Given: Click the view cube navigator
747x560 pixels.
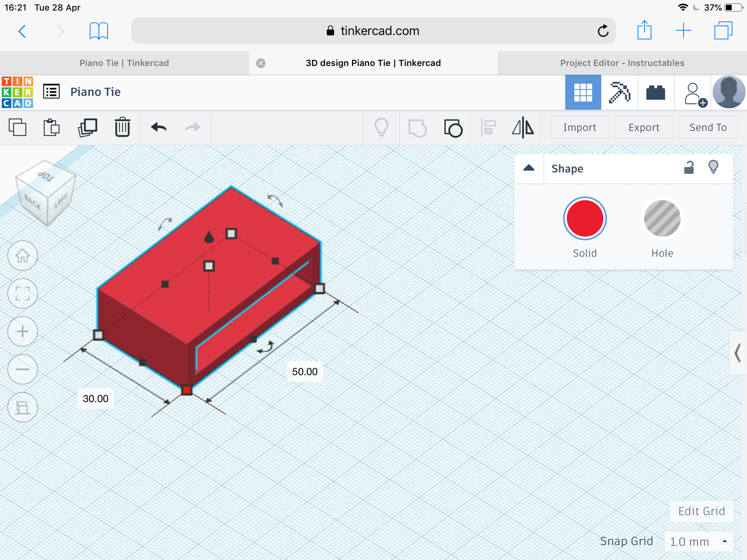Looking at the screenshot, I should (46, 192).
